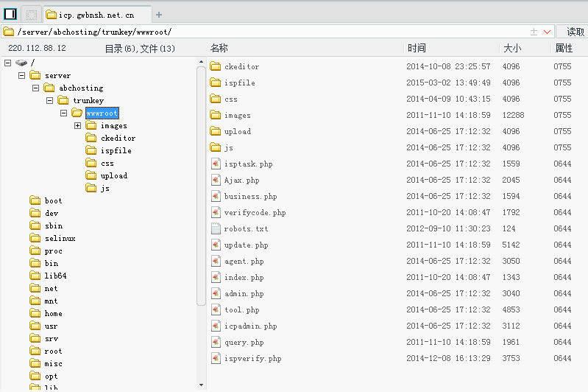Viewport: 588px width, 392px height.
Task: Collapse the server folder node
Action: tap(22, 75)
